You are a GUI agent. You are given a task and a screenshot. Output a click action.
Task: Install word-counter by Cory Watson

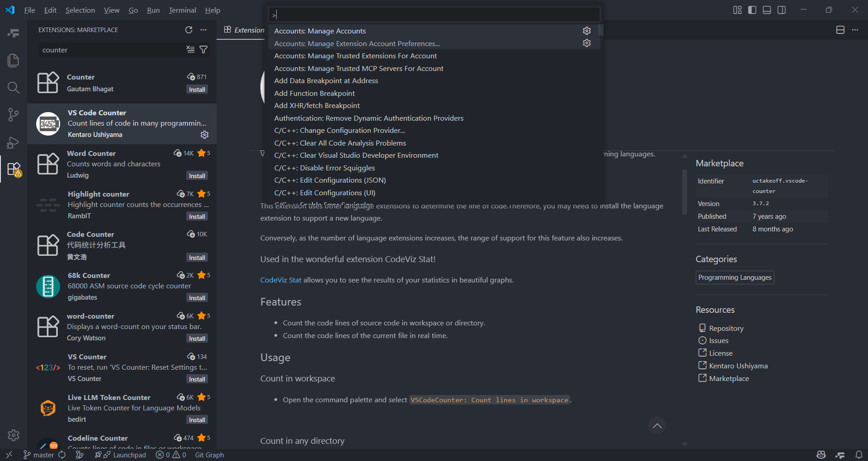tap(197, 339)
